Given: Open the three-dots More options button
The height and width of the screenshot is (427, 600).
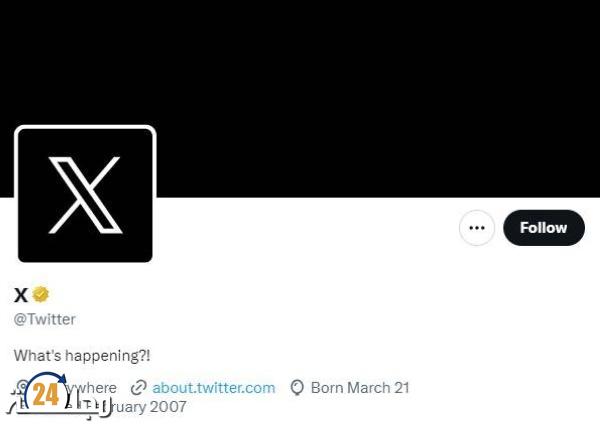Looking at the screenshot, I should coord(477,228).
